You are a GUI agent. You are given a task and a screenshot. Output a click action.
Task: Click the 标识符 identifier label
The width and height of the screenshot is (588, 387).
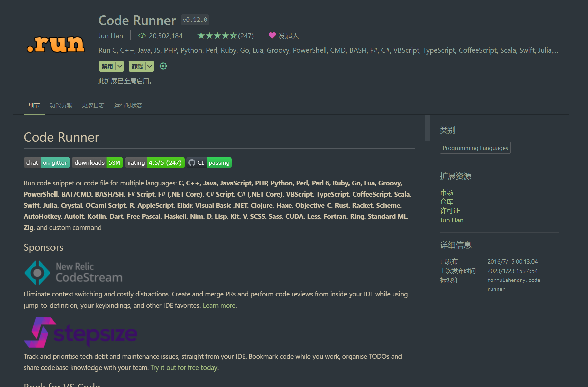click(x=449, y=280)
